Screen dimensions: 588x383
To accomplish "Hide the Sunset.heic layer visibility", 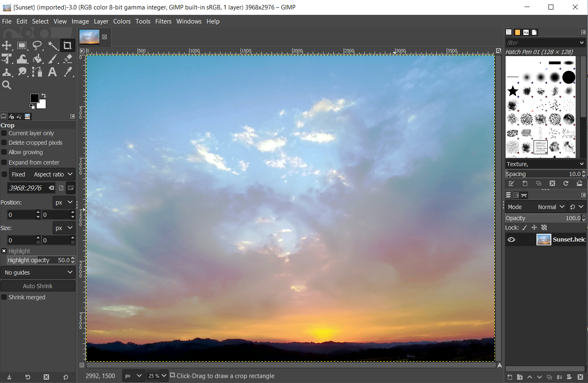I will point(511,240).
